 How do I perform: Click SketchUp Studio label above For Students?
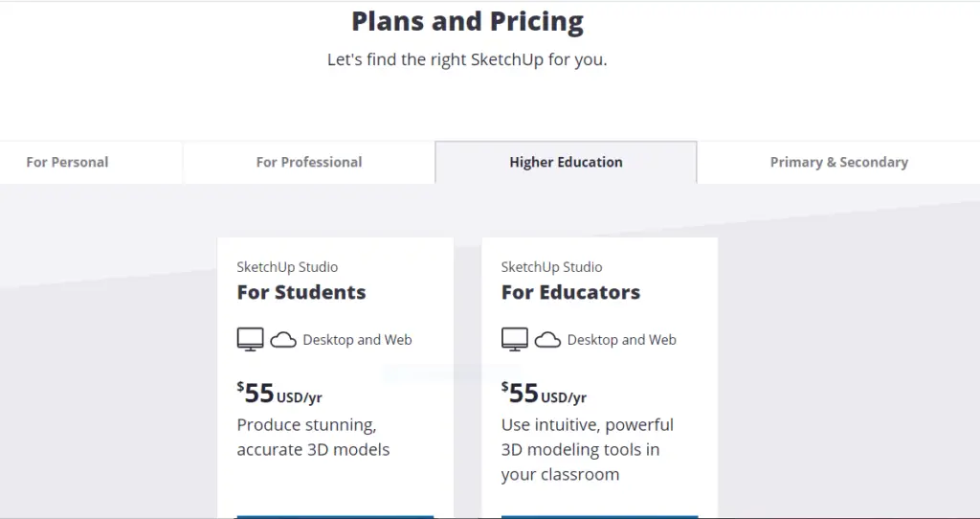(287, 267)
